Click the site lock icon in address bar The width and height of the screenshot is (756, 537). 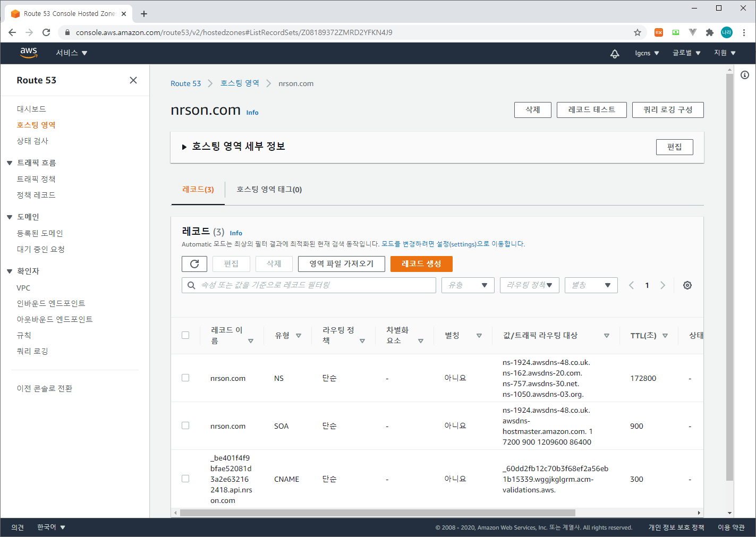[x=67, y=32]
